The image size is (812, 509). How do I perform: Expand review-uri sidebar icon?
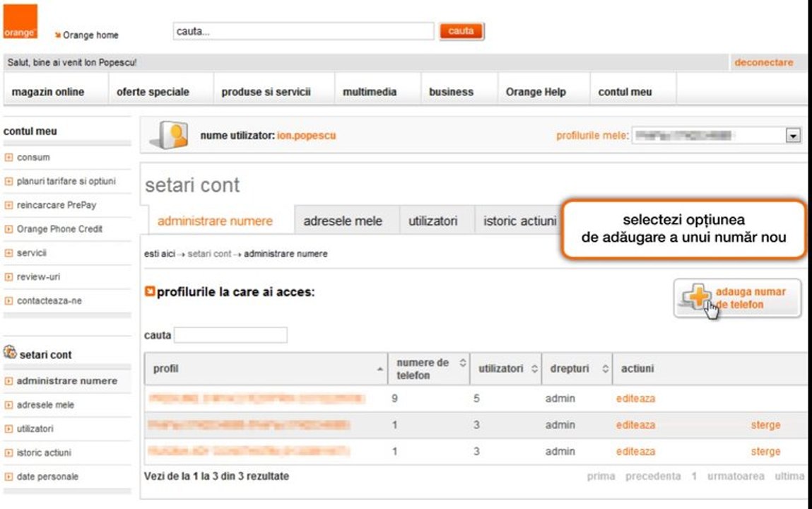click(8, 277)
